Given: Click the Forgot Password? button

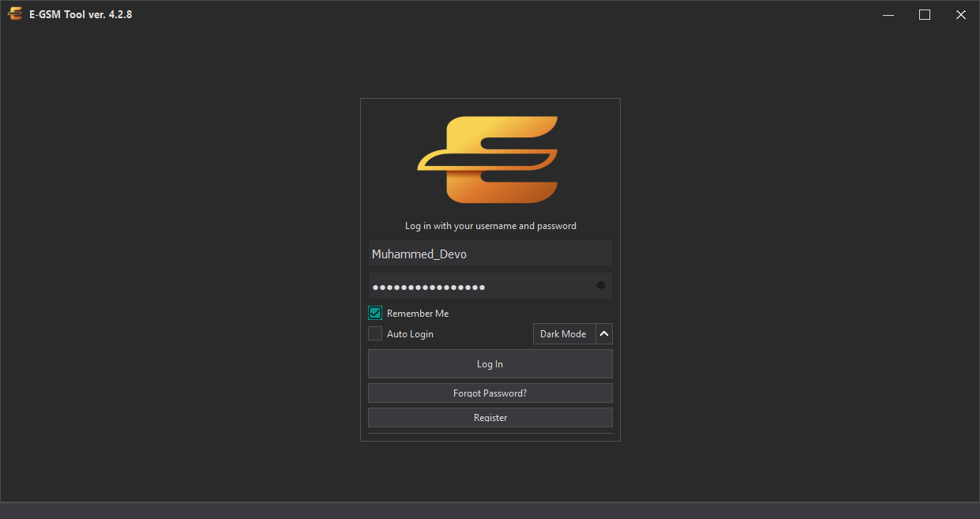Looking at the screenshot, I should tap(490, 393).
